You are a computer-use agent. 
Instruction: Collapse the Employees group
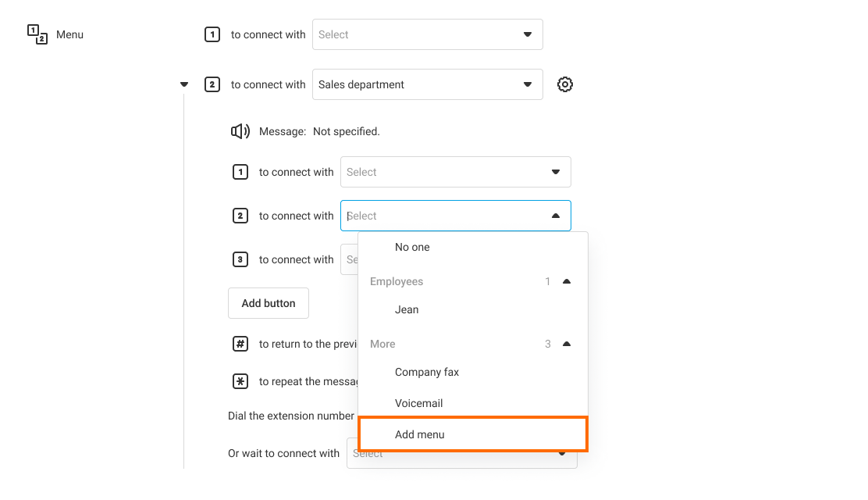tap(567, 281)
